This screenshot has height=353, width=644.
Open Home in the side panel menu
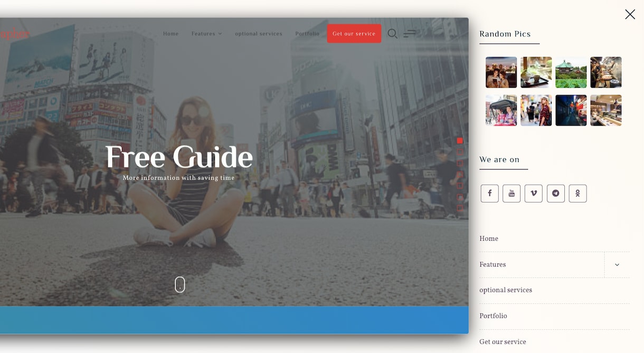489,239
